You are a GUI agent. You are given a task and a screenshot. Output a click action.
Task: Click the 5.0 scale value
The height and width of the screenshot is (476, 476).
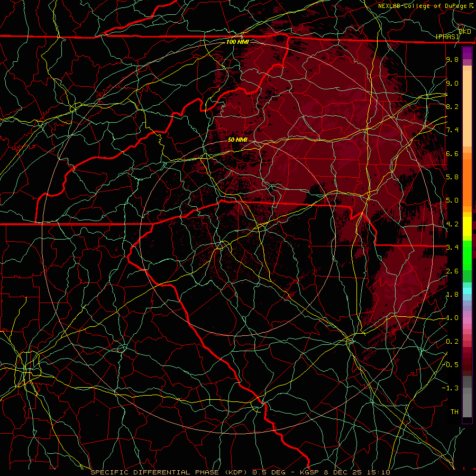point(452,200)
